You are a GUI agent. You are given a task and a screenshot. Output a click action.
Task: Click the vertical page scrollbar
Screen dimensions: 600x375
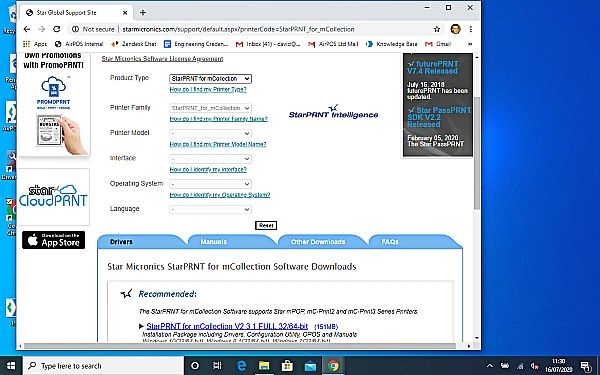[477, 153]
